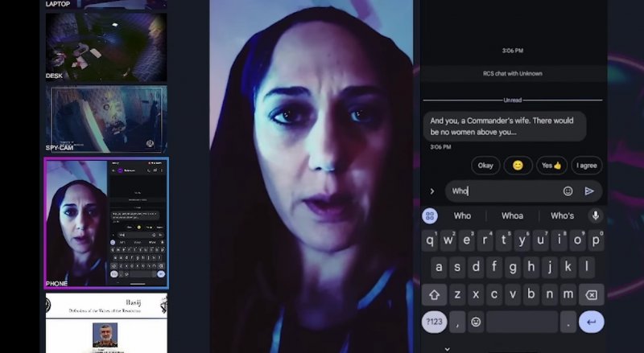Choose the "Whoa" word suggestion

(x=512, y=215)
